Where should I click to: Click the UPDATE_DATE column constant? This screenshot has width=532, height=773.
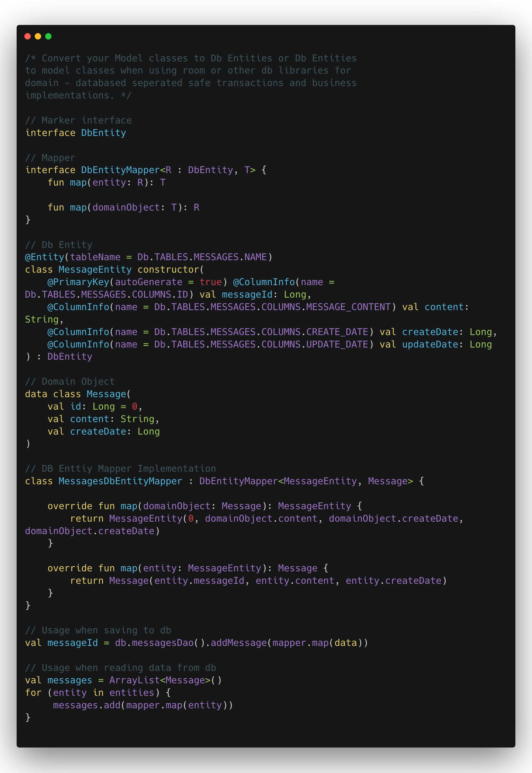pyautogui.click(x=337, y=344)
